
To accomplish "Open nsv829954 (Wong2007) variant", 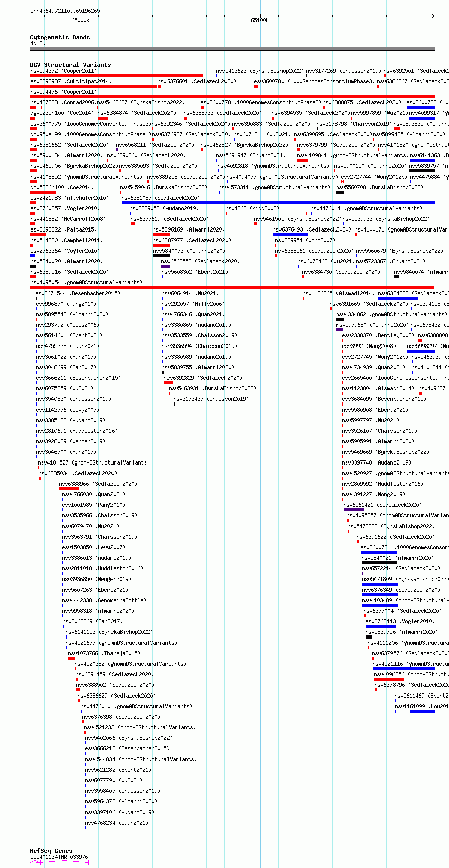I will click(305, 241).
